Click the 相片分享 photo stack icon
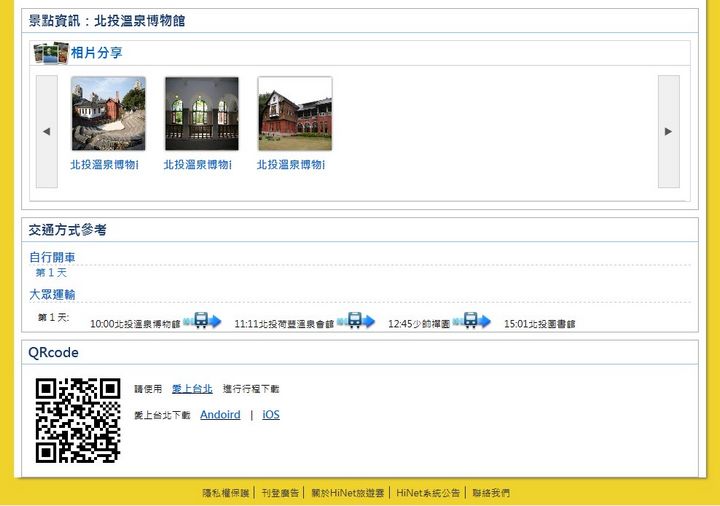 51,53
